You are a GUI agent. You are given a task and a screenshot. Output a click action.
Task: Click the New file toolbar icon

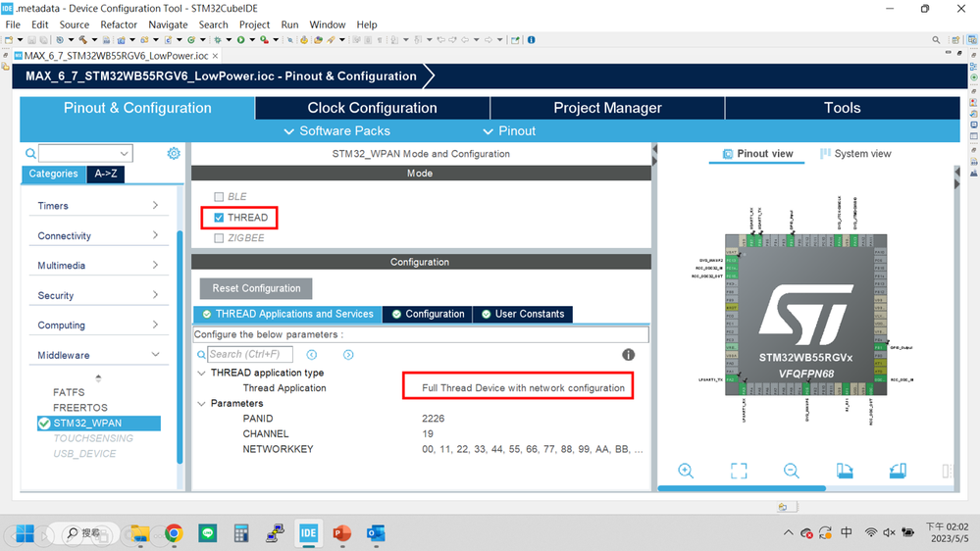pyautogui.click(x=9, y=40)
